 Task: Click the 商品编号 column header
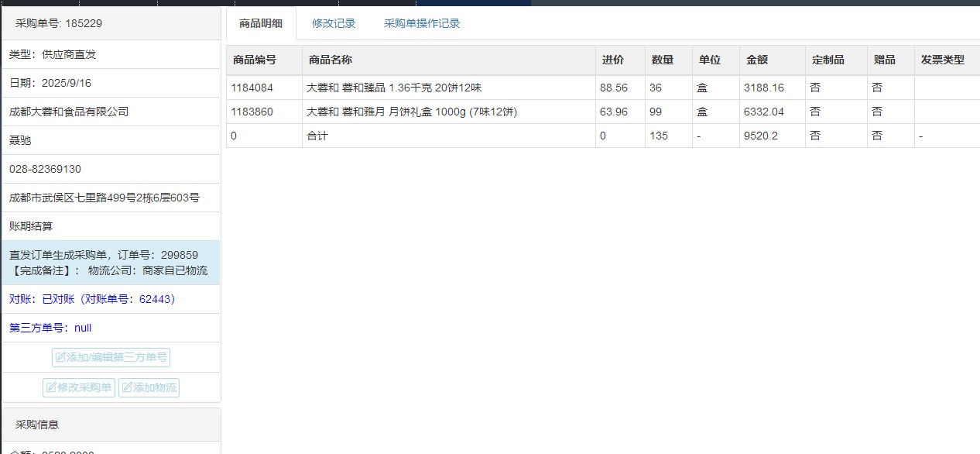pos(254,60)
